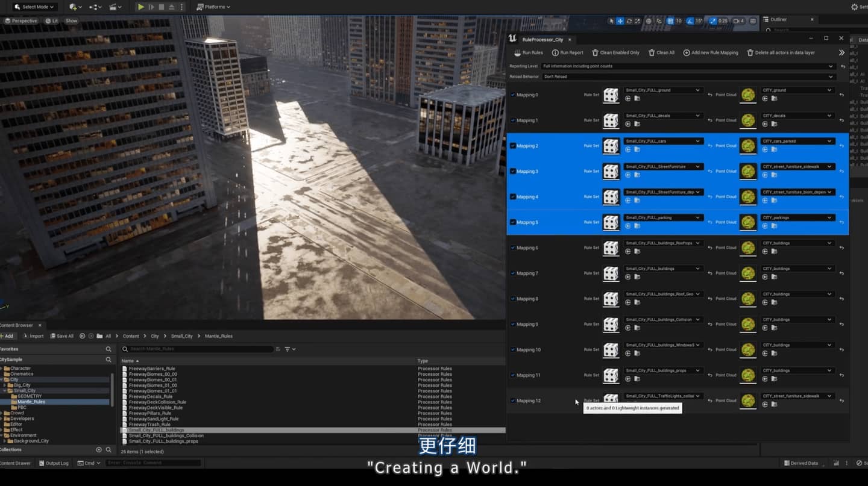
Task: Open the Select Mode dropdown
Action: point(34,7)
